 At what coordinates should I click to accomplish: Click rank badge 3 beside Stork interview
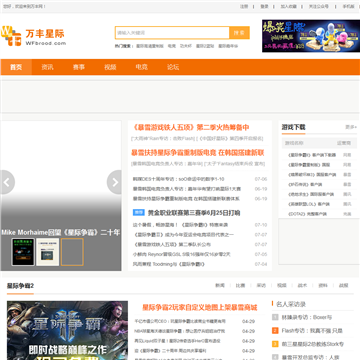pyautogui.click(x=275, y=344)
